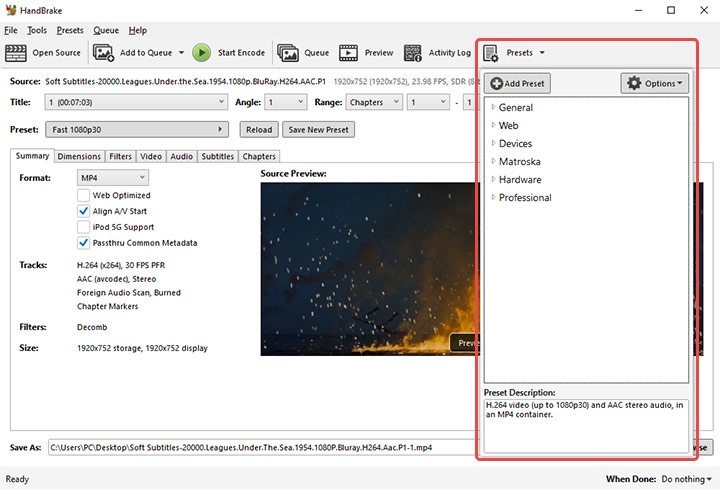Viewport: 720px width, 490px height.
Task: Click the source filename text
Action: [x=186, y=81]
